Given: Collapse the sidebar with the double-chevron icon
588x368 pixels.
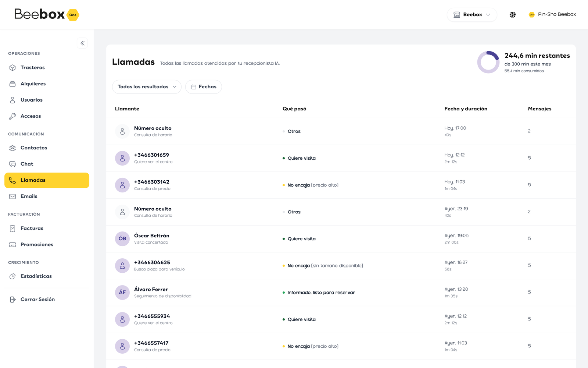Looking at the screenshot, I should [82, 43].
